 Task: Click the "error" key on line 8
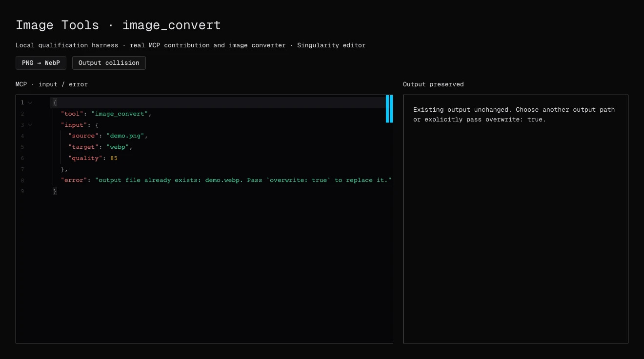[74, 180]
